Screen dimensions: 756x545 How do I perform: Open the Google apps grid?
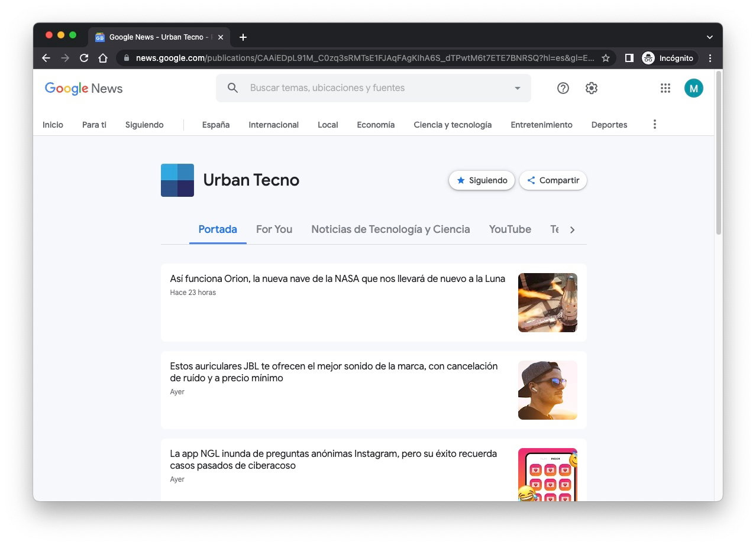click(x=665, y=87)
